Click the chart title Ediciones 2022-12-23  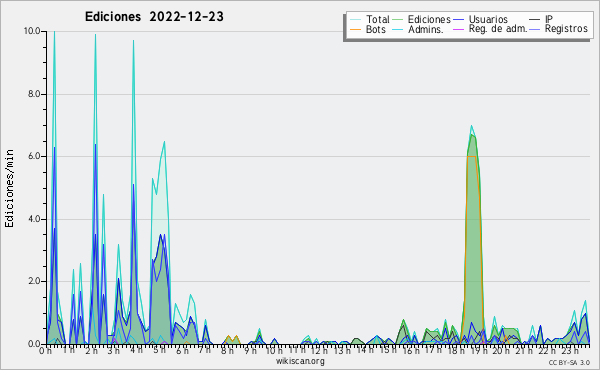(x=154, y=17)
